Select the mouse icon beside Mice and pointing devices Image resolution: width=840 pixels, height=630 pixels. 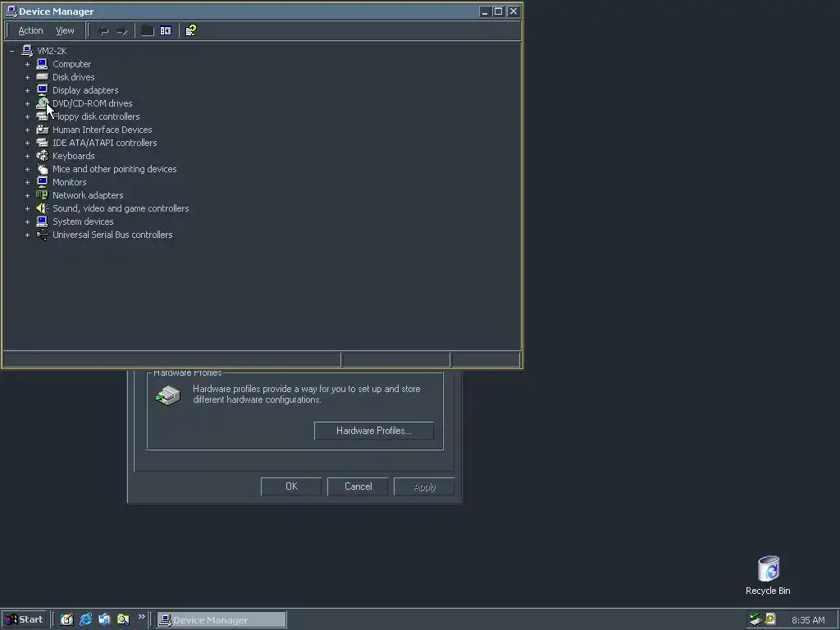[x=43, y=169]
